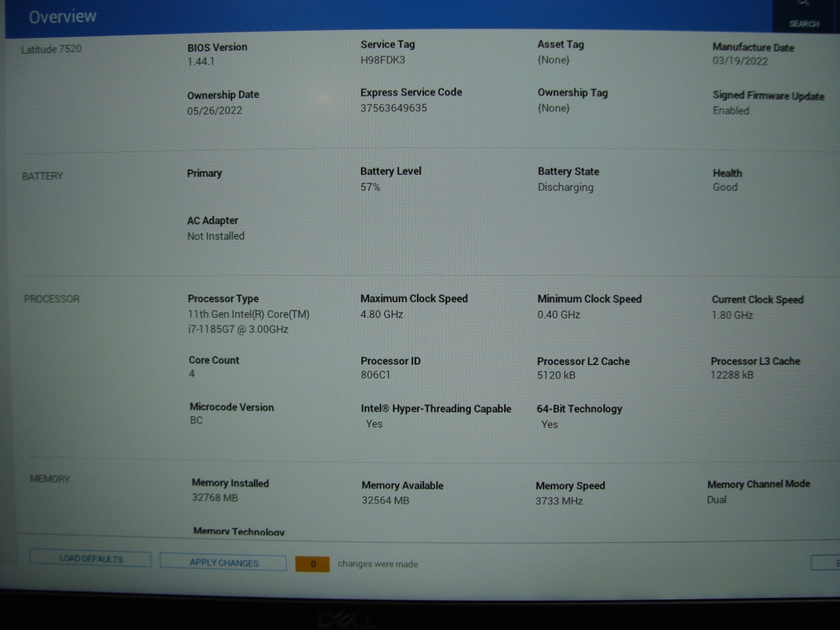This screenshot has height=630, width=840.
Task: Click the orange changes counter badge
Action: point(312,564)
